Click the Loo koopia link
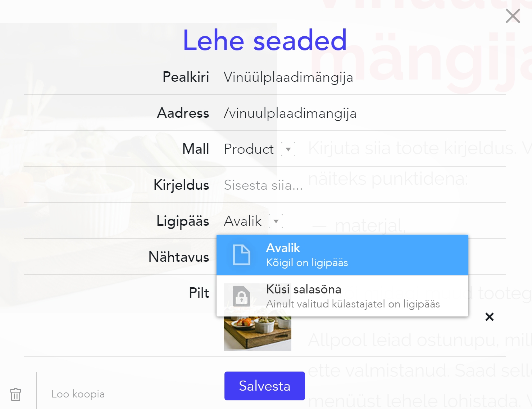Viewport: 532px width, 409px height. pyautogui.click(x=78, y=394)
